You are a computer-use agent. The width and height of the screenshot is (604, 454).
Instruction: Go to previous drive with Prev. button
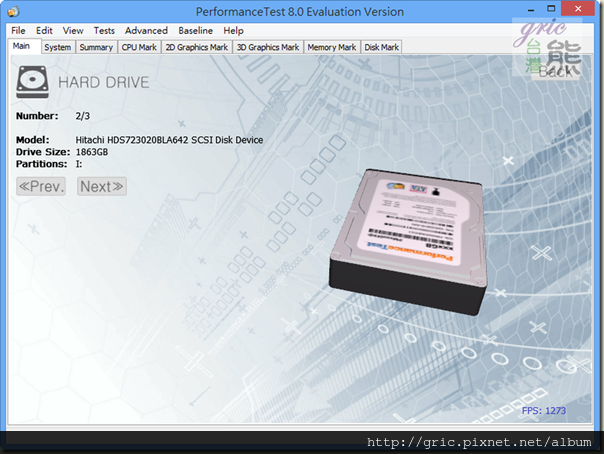tap(41, 186)
